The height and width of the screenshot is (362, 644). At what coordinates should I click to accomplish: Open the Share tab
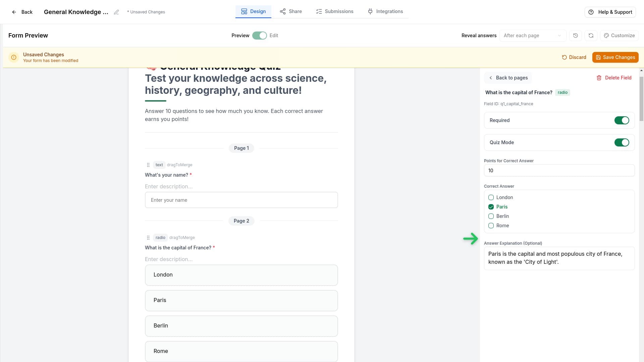pos(290,11)
